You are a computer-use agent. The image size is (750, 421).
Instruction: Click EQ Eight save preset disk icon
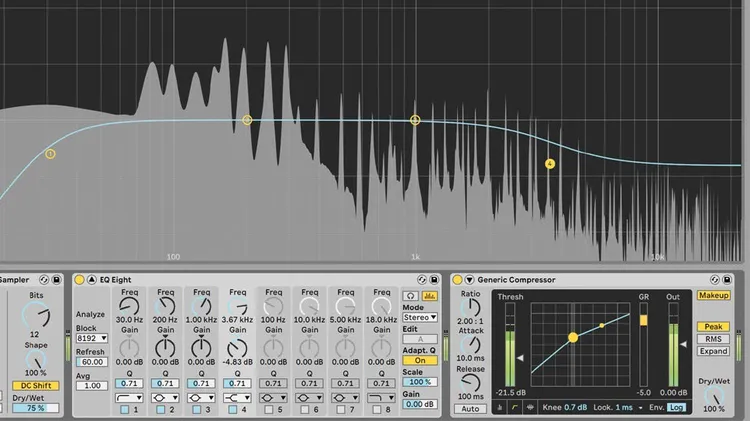click(434, 280)
